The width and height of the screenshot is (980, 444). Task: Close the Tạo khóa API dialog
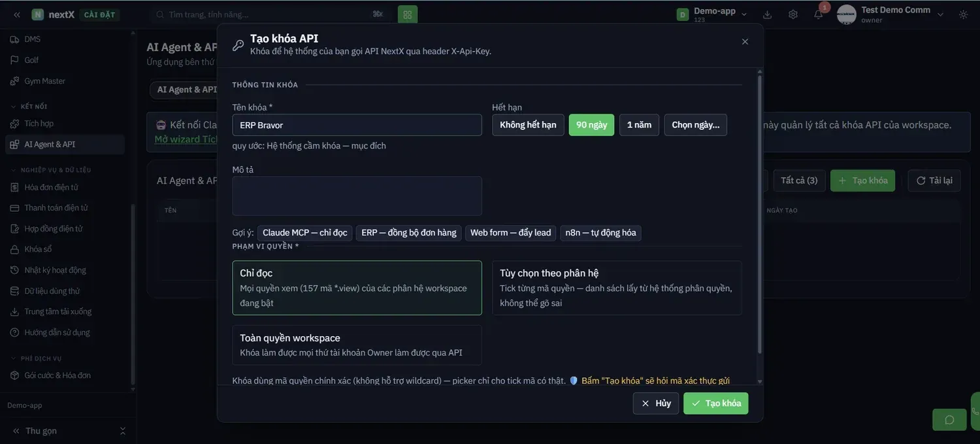click(x=745, y=41)
